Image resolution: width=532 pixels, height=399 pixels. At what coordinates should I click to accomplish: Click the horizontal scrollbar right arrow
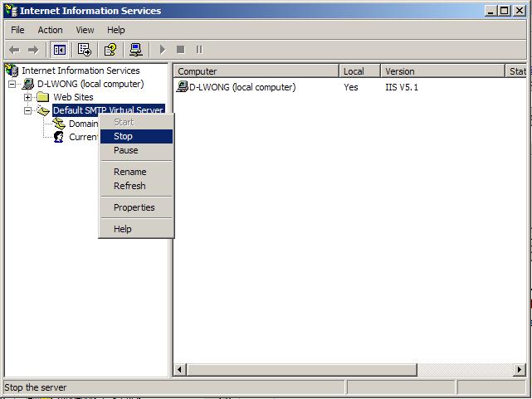coord(519,369)
